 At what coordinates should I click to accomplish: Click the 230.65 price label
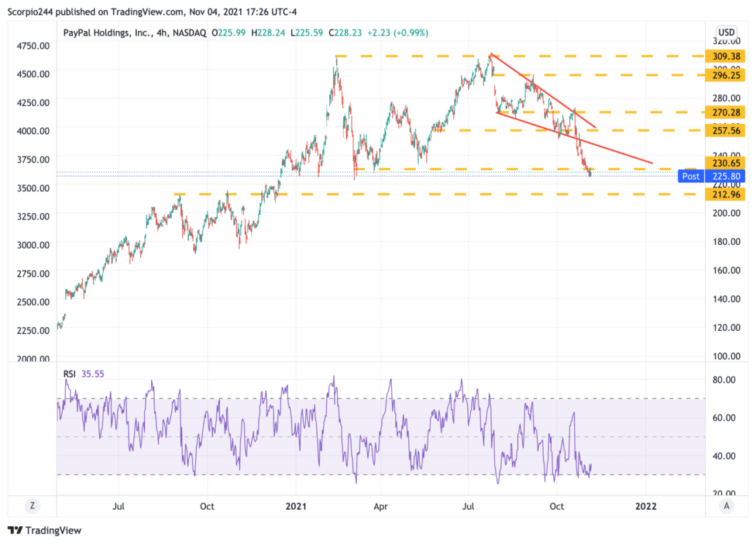726,163
